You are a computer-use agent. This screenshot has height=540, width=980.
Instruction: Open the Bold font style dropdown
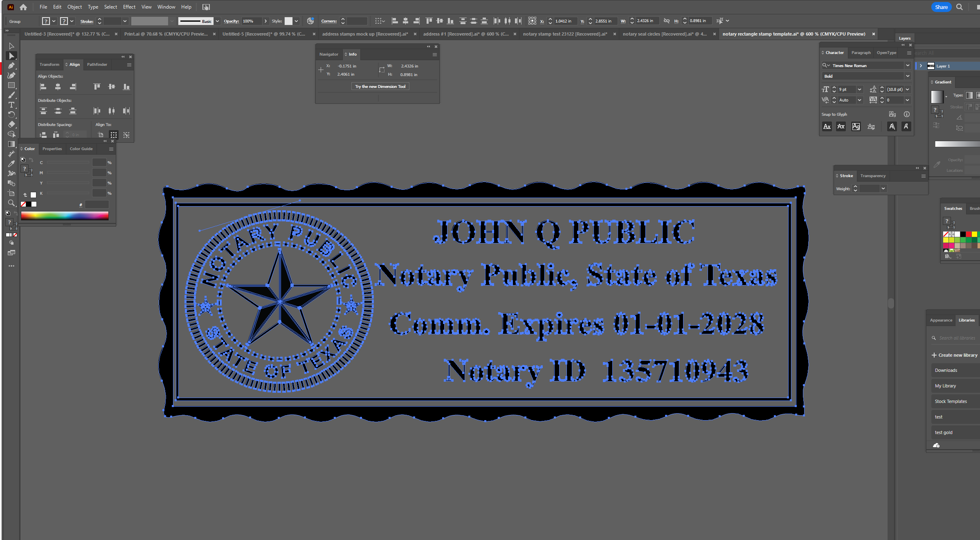pos(908,76)
